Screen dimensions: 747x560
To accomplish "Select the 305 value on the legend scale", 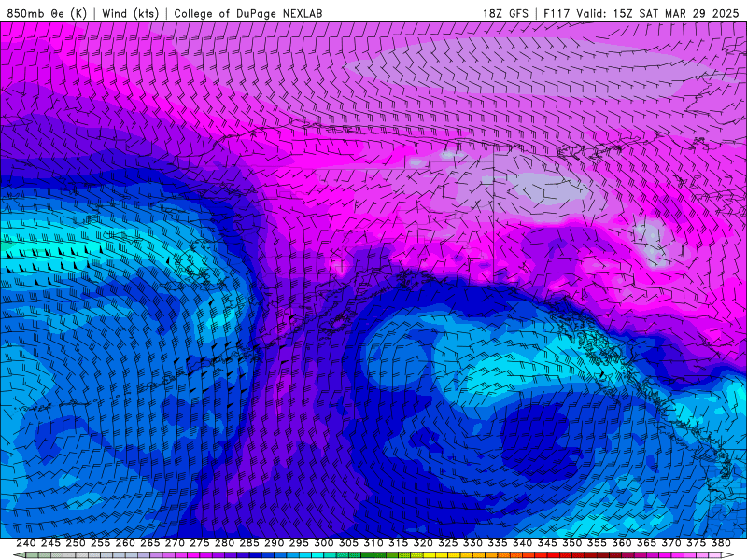I will (x=348, y=543).
